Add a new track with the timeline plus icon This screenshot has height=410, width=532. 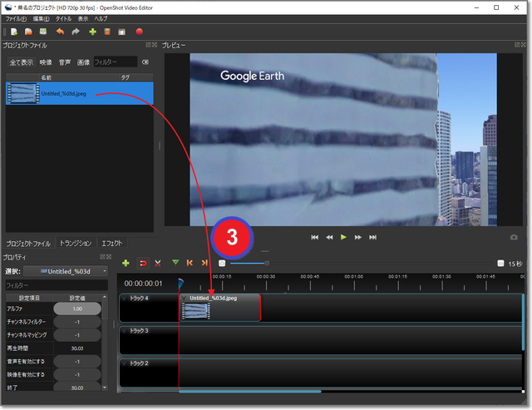pos(126,263)
